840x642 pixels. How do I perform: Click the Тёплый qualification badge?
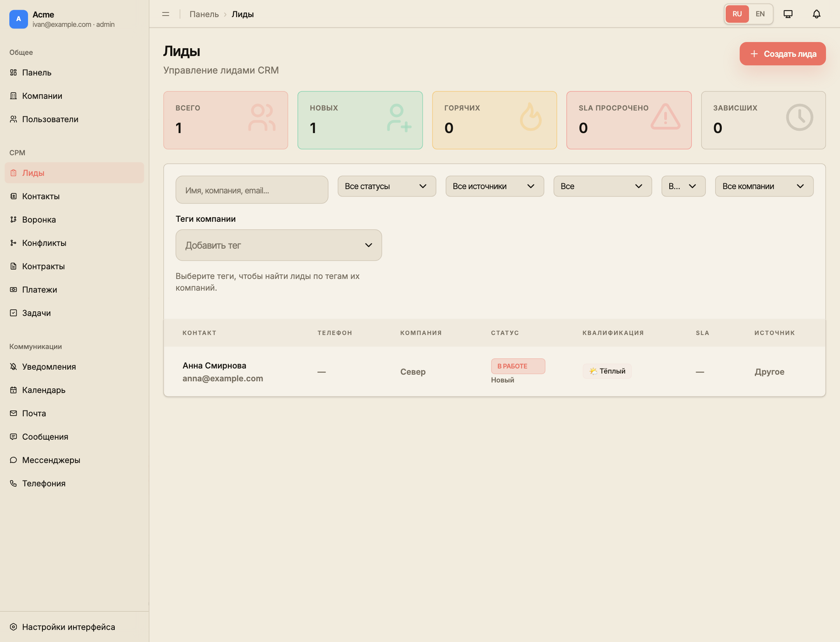607,371
